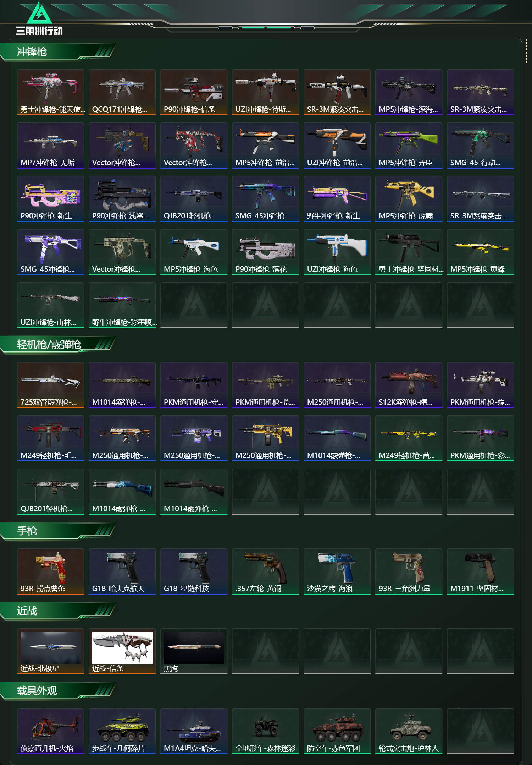
Task: Choose the 步战车-几何碎片 vehicle skin
Action: tap(122, 731)
